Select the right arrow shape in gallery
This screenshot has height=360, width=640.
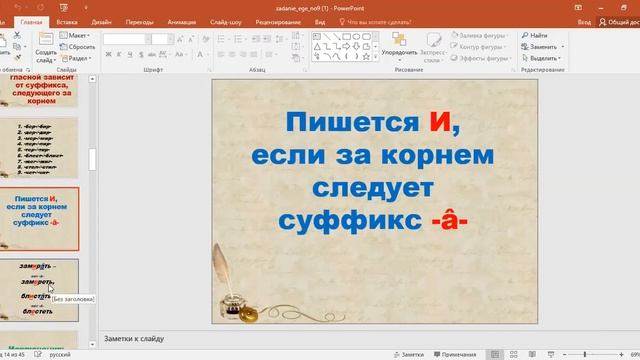tap(347, 47)
